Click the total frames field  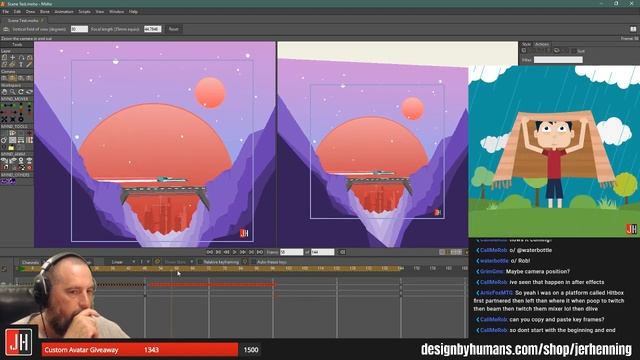coord(322,252)
